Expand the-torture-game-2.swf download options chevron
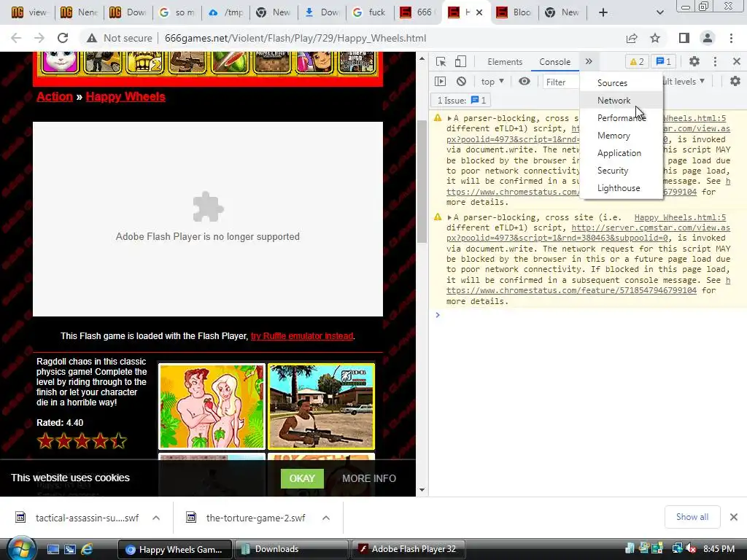The image size is (747, 560). click(x=326, y=518)
